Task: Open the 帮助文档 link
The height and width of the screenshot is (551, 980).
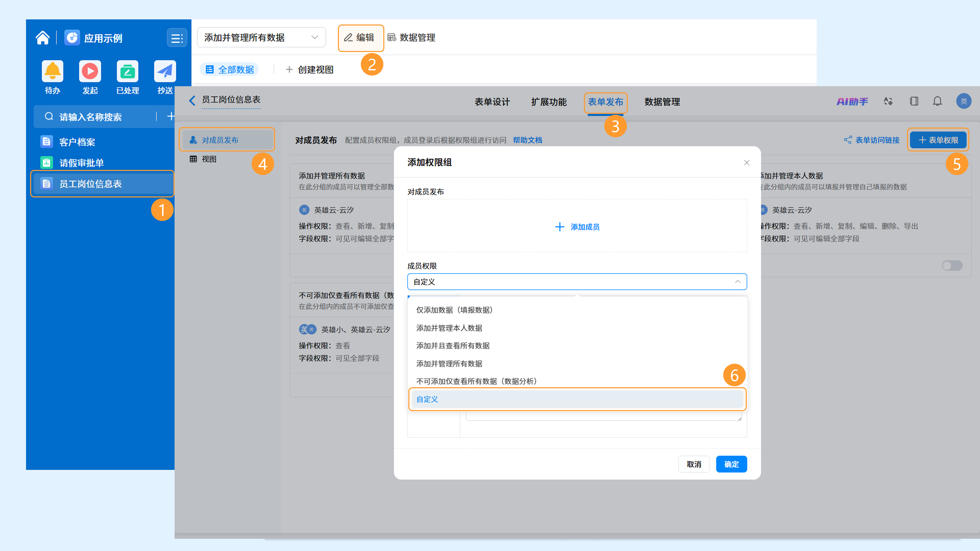Action: tap(527, 140)
